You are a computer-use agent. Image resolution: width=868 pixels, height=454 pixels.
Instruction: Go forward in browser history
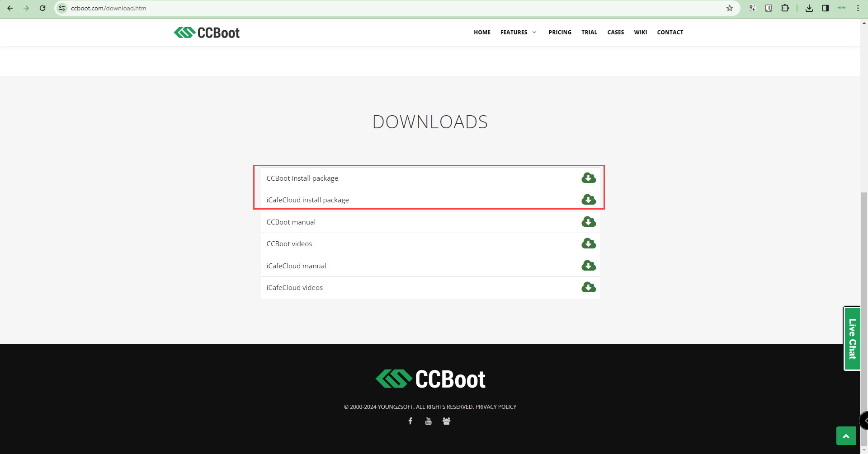point(26,8)
